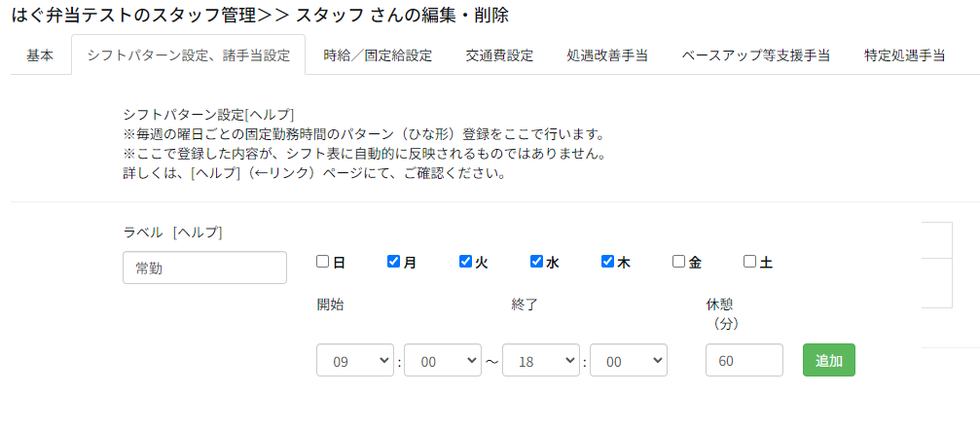Toggle the 水 (Wednesday) checkbox
This screenshot has width=980, height=430.
[x=536, y=262]
